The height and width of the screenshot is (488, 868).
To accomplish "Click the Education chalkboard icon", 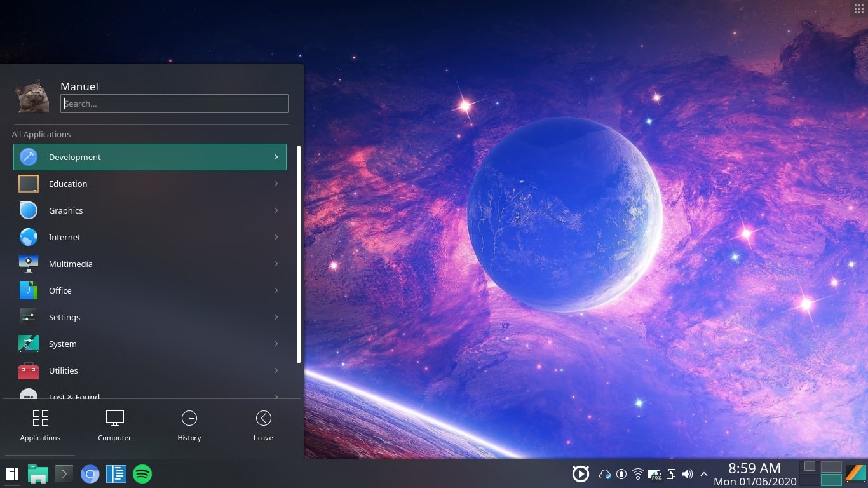I will [29, 184].
